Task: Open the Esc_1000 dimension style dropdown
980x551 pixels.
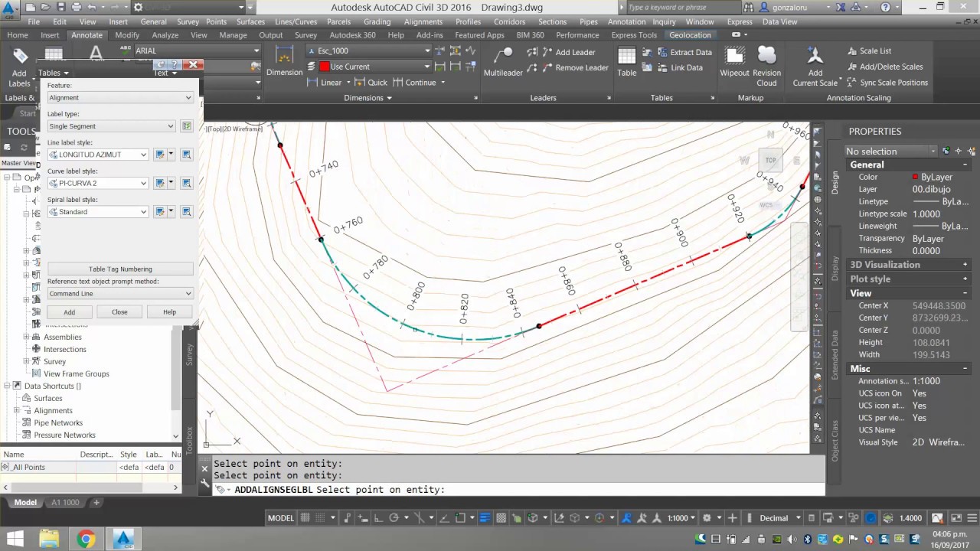Action: (368, 51)
